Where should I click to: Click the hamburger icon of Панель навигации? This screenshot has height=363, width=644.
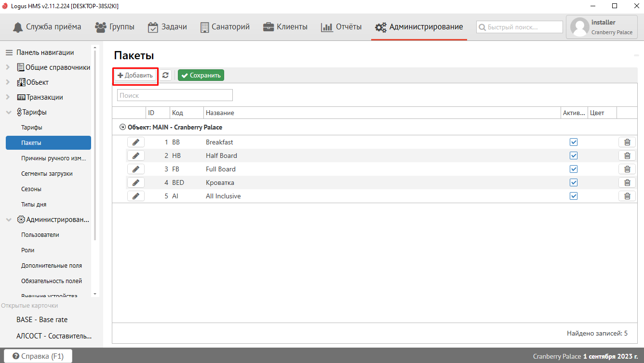[x=9, y=52]
